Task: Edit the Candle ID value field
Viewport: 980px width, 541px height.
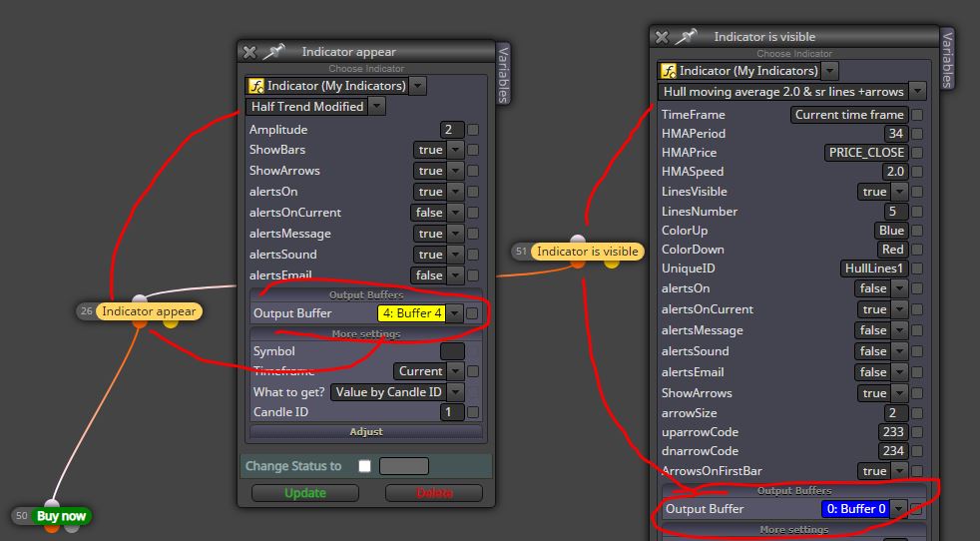Action: pos(452,412)
